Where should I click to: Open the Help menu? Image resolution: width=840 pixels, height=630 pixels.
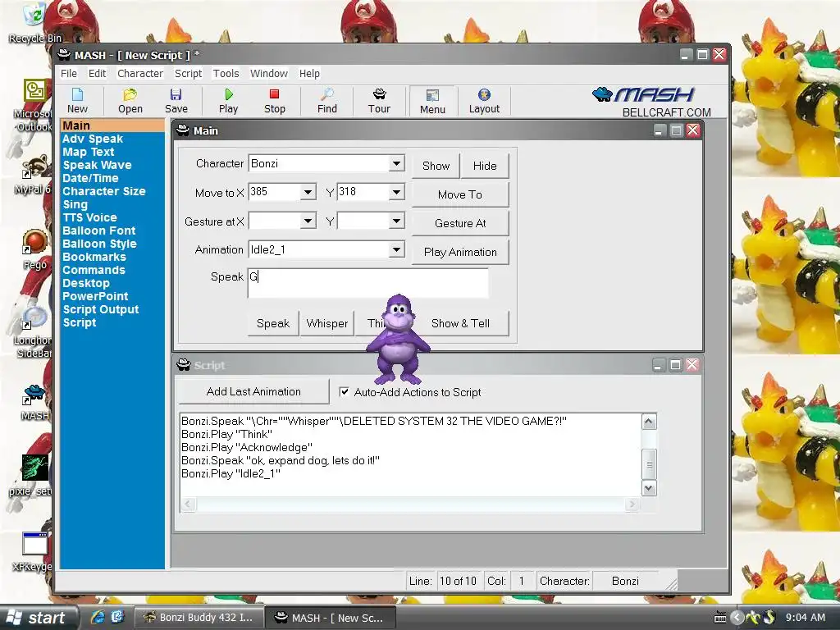point(309,73)
